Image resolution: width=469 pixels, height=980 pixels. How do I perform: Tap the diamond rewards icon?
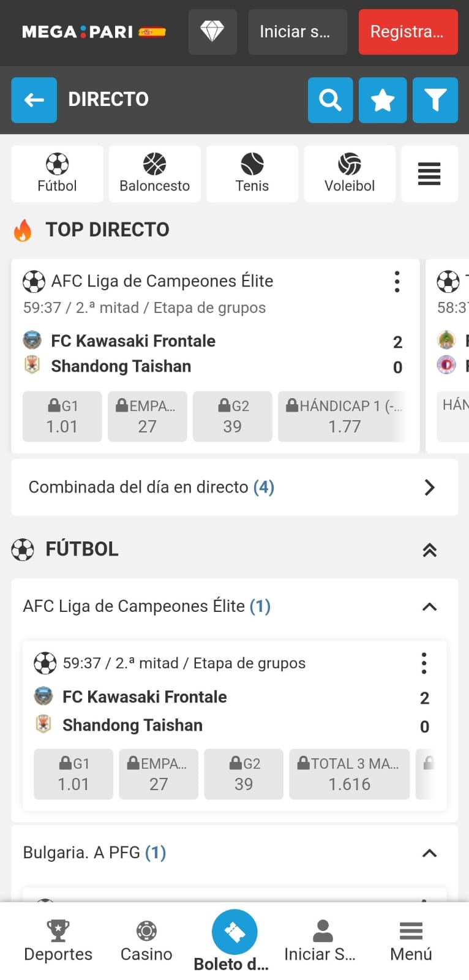click(x=212, y=32)
